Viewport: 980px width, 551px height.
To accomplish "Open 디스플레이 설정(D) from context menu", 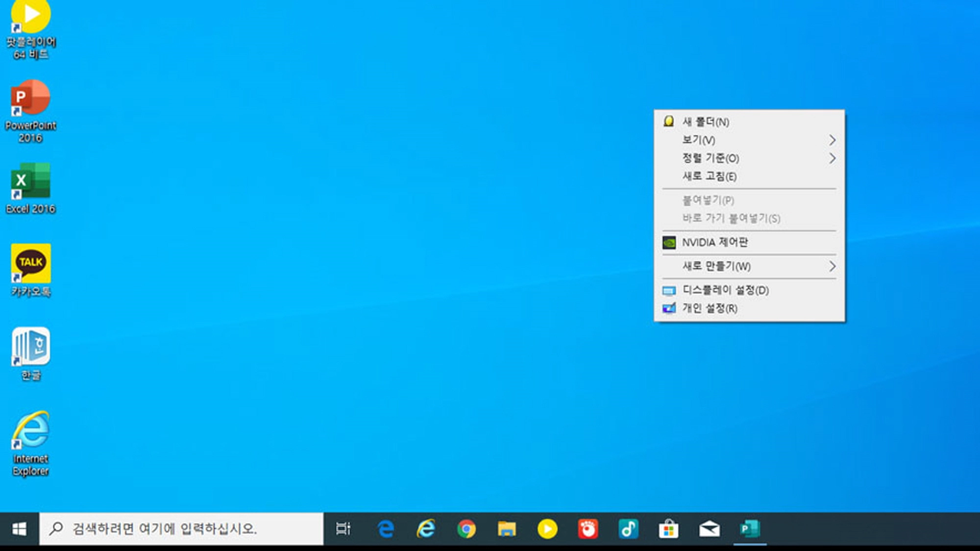I will point(725,290).
